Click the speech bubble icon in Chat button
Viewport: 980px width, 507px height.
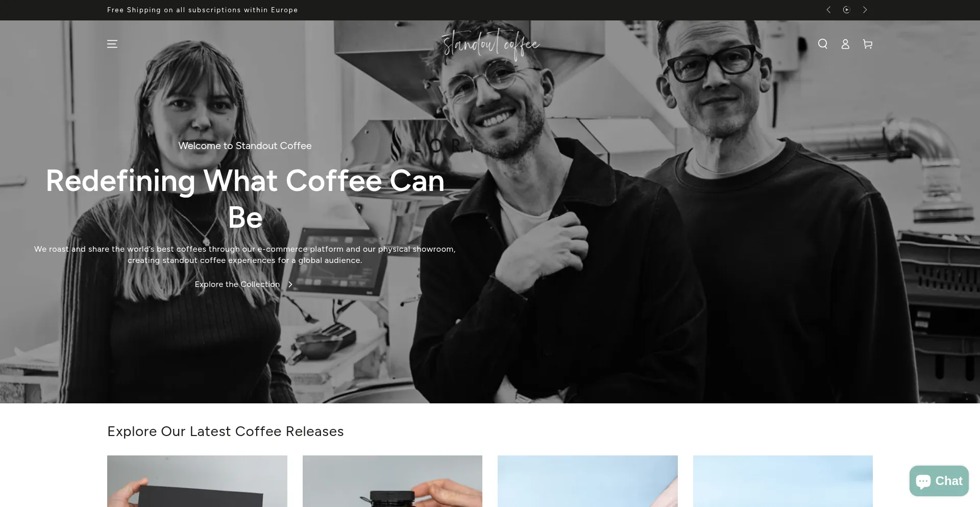coord(923,481)
